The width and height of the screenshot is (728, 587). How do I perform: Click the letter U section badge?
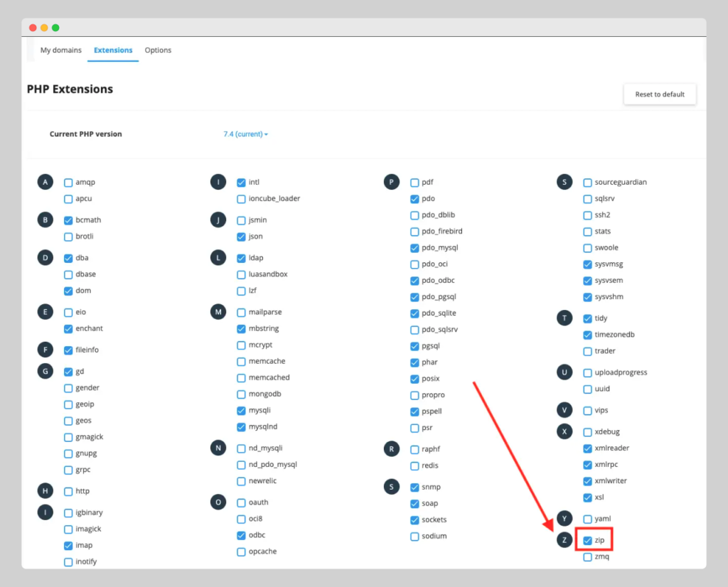coord(564,372)
